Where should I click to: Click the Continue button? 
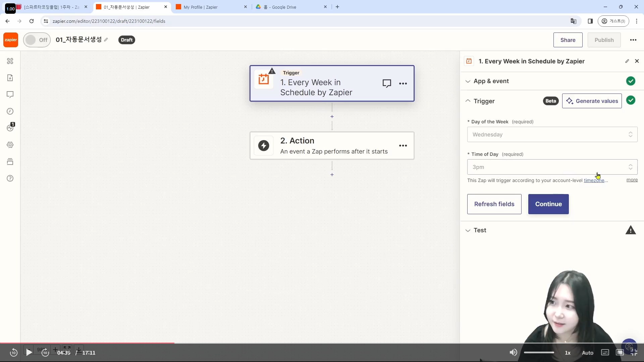point(548,204)
